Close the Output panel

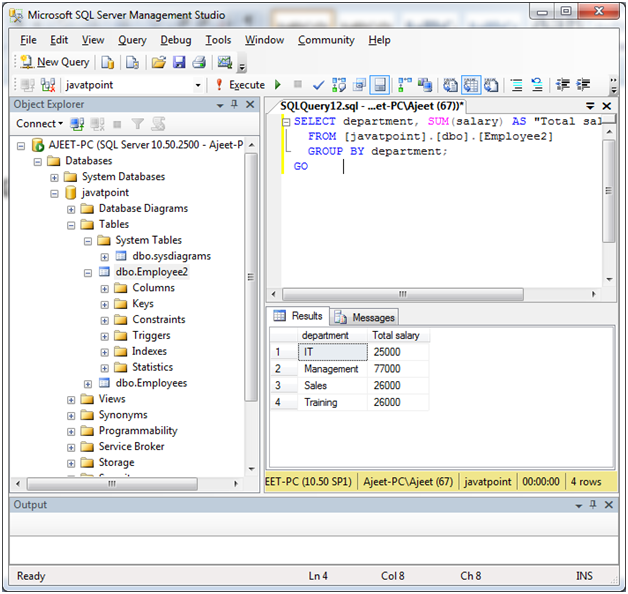click(x=609, y=505)
